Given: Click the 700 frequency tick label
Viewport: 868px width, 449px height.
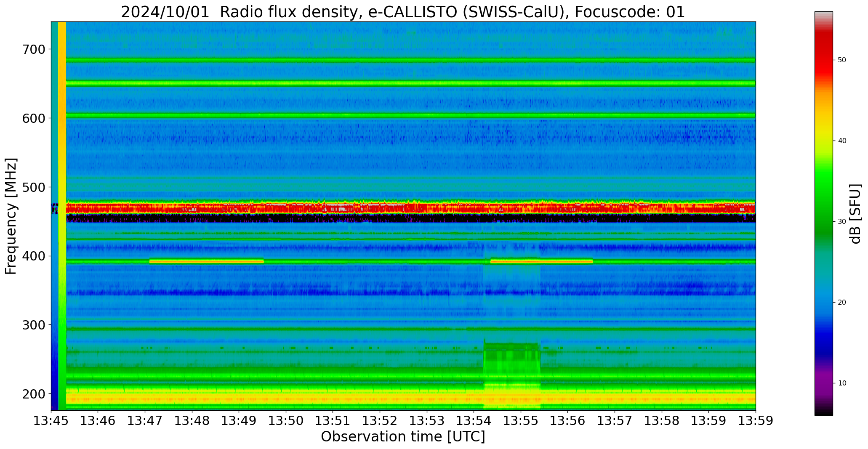Looking at the screenshot, I should pyautogui.click(x=33, y=49).
